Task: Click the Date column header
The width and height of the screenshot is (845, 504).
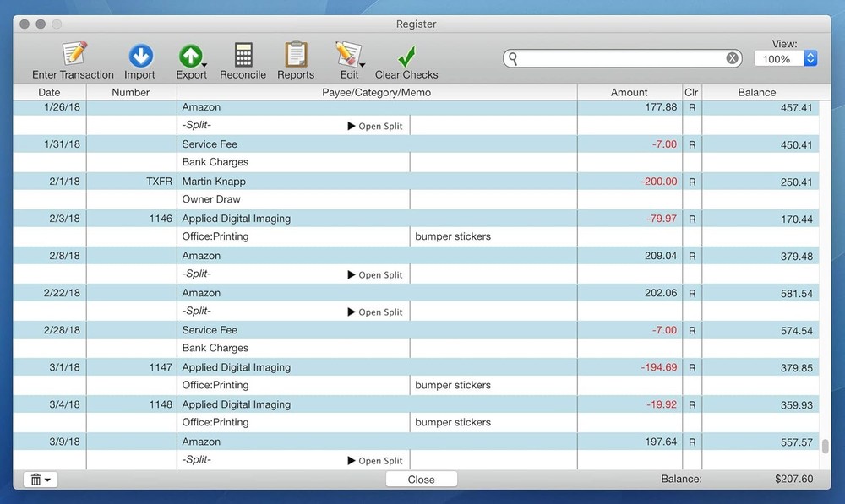Action: (x=48, y=92)
